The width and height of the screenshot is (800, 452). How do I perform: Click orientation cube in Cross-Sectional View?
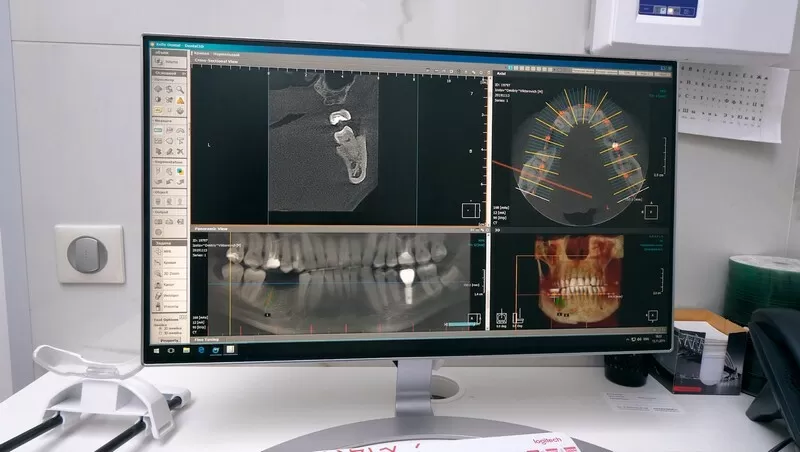470,210
